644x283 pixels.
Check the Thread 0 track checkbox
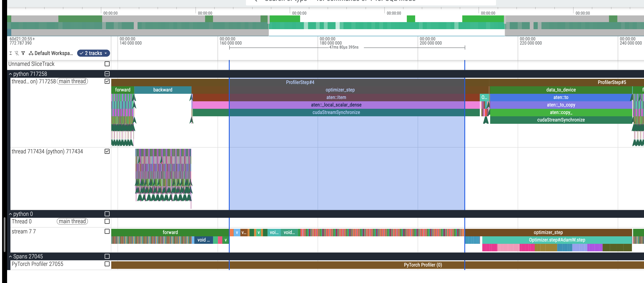pos(107,221)
